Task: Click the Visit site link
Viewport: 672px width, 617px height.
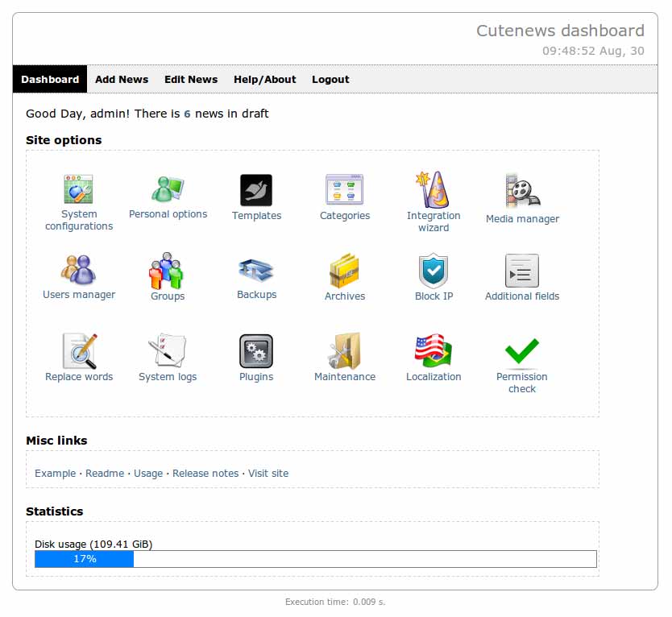Action: click(x=268, y=474)
